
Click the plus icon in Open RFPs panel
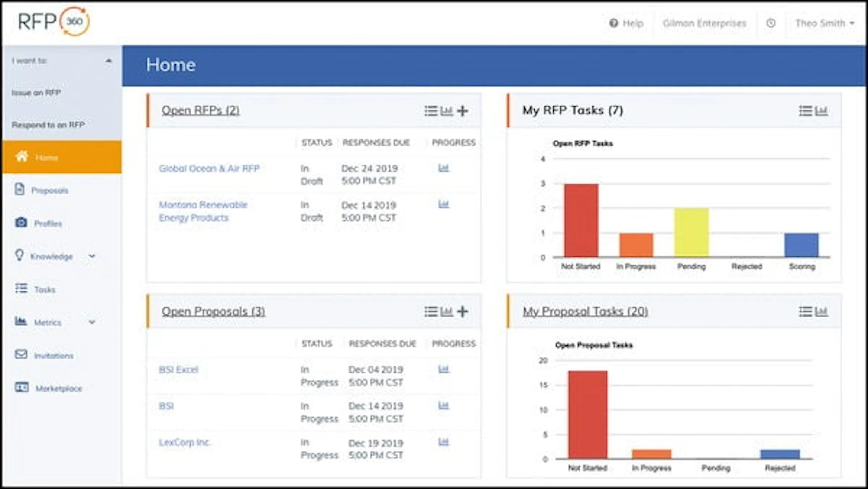(463, 111)
